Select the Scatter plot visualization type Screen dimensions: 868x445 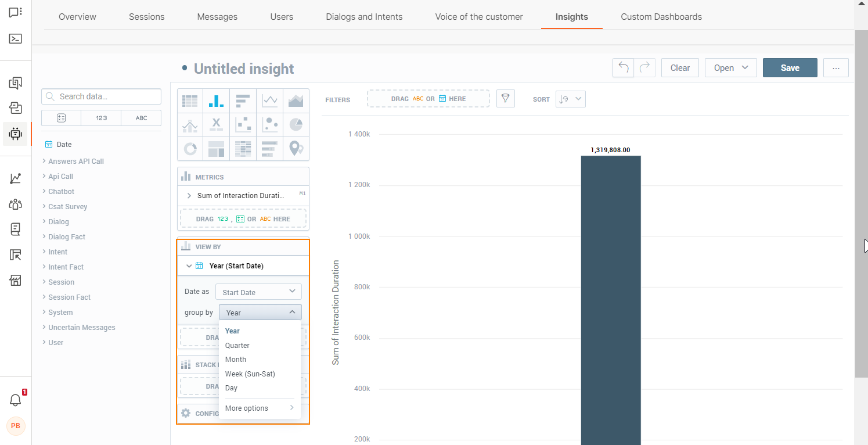pyautogui.click(x=243, y=124)
